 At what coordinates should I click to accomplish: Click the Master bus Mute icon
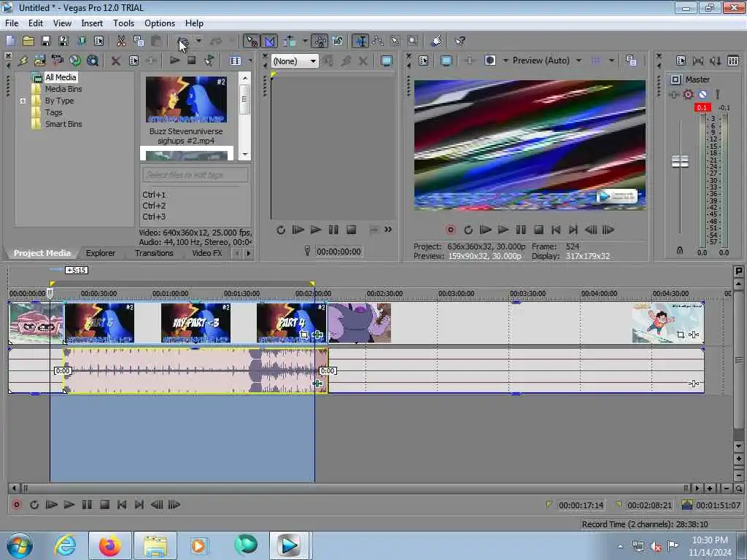click(703, 94)
